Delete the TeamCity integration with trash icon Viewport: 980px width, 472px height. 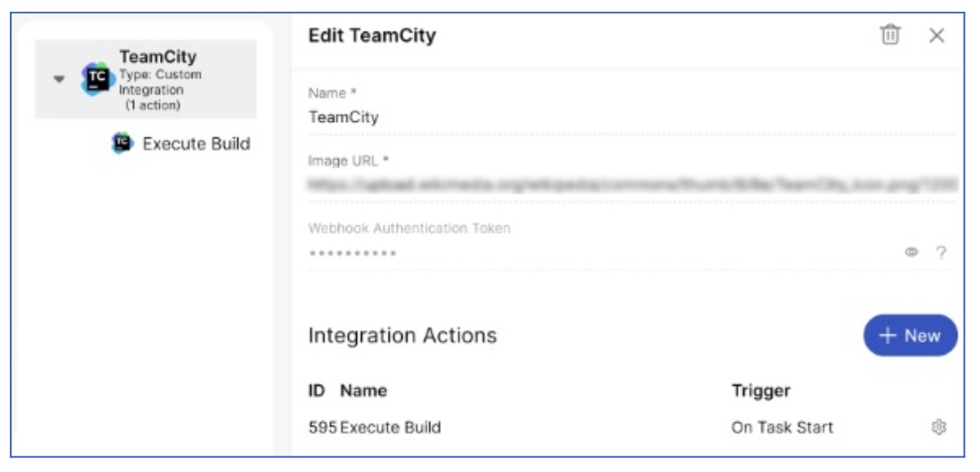click(890, 35)
